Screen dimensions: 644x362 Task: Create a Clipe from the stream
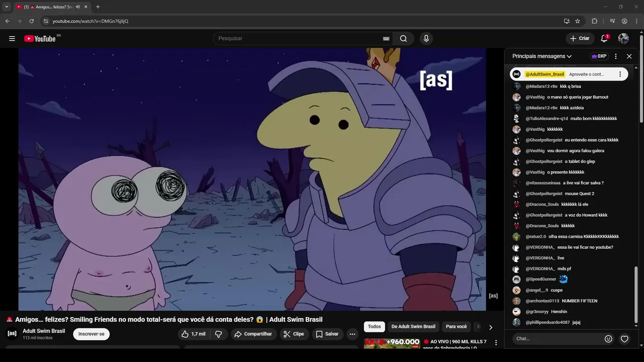[x=293, y=334]
